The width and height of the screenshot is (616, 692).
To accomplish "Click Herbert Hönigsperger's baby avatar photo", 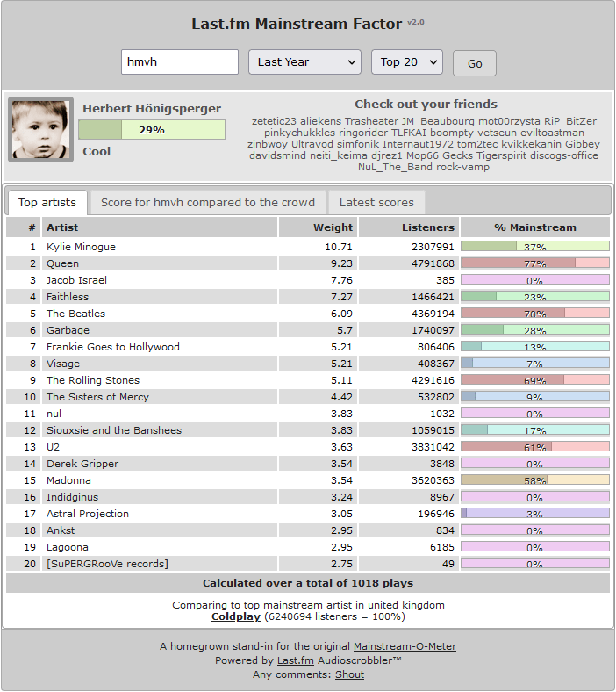I will (40, 130).
